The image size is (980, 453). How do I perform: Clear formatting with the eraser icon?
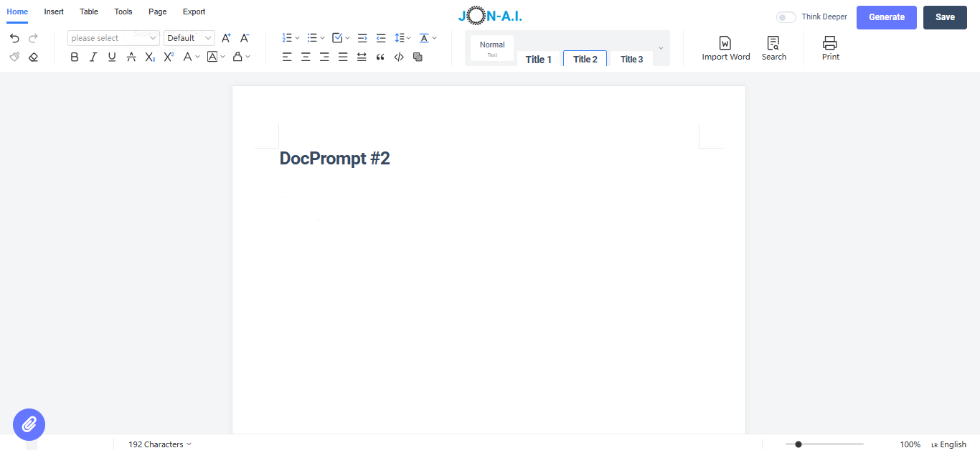tap(33, 57)
